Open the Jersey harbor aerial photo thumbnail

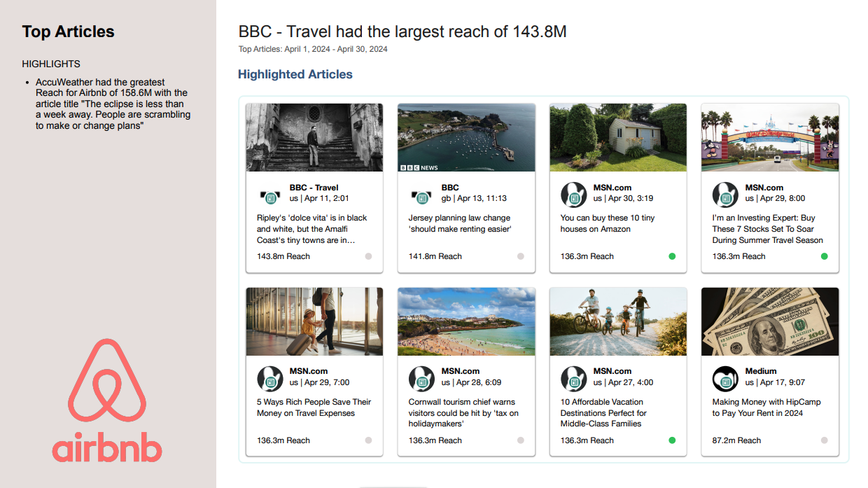tap(466, 137)
